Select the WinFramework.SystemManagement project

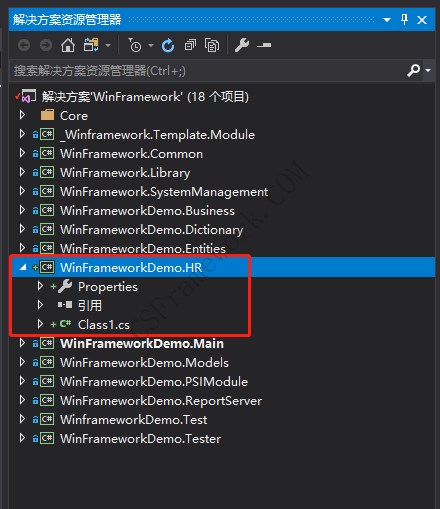[164, 192]
